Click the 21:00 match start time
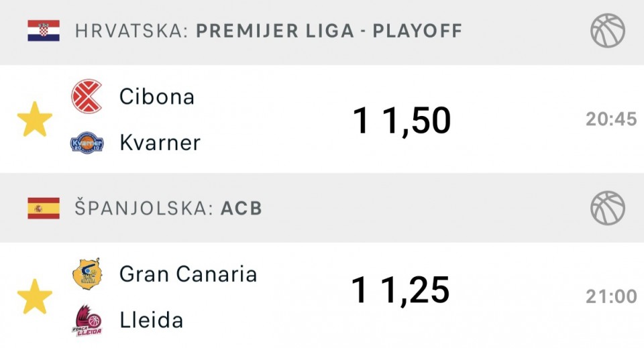 (x=611, y=296)
